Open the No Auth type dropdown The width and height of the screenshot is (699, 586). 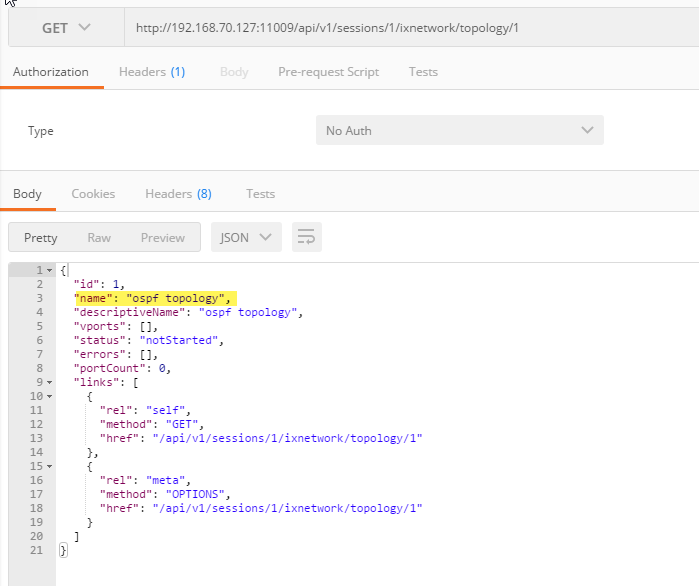point(459,131)
